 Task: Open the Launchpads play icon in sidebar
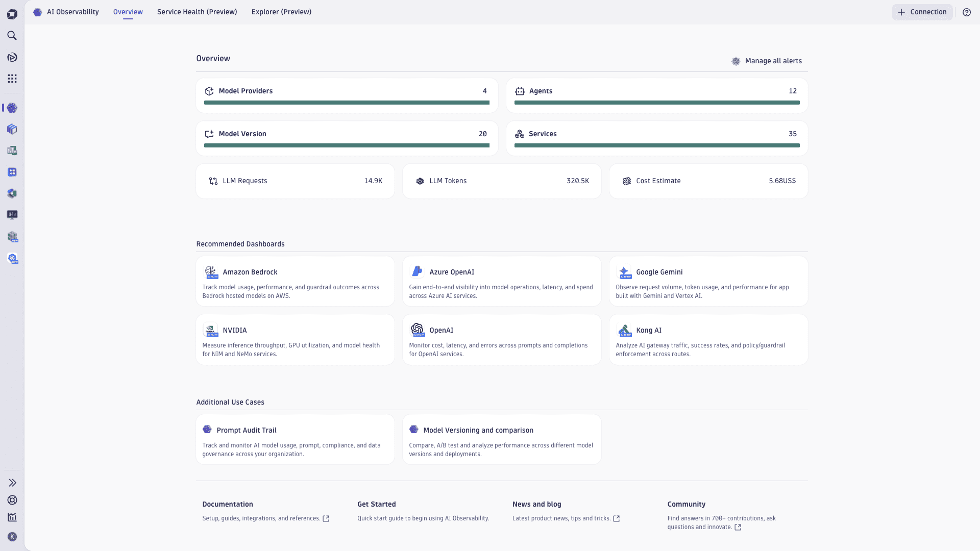[12, 57]
